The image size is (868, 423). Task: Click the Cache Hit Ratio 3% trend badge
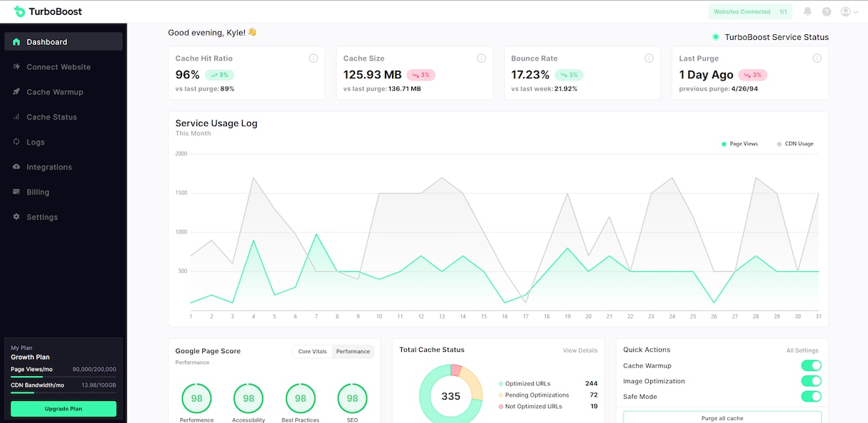pyautogui.click(x=219, y=75)
